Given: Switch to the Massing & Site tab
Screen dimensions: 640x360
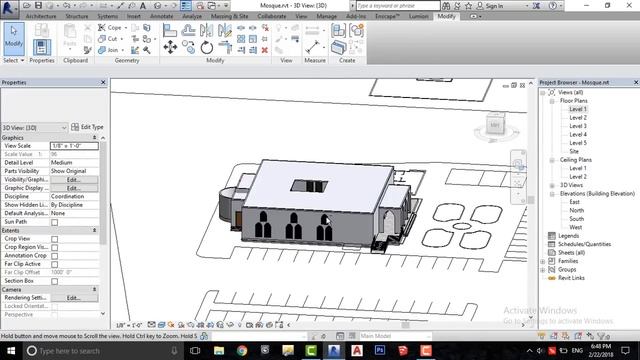Looking at the screenshot, I should click(229, 16).
